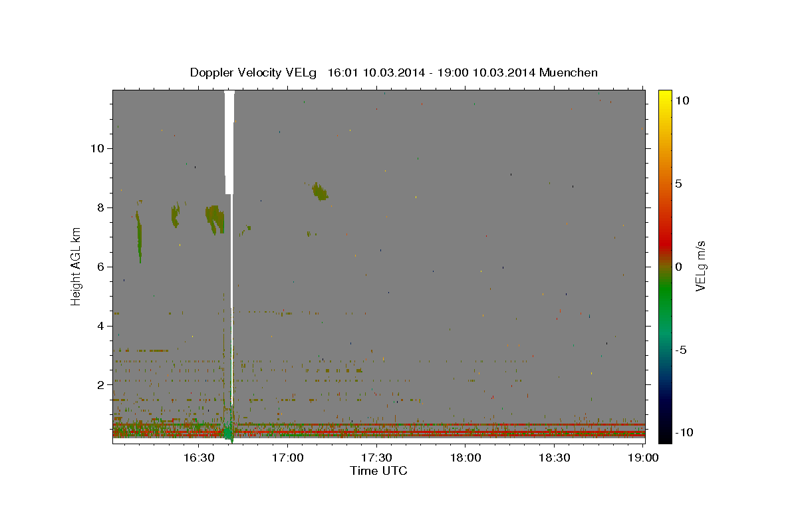Screen dimensions: 798x532
Task: Click the 18:30 time axis tick label
Action: 554,458
